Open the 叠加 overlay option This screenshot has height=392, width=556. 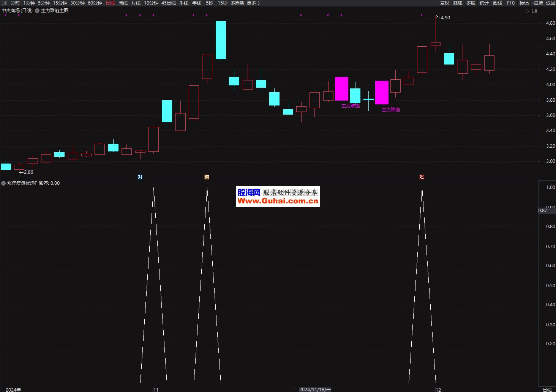coord(458,3)
